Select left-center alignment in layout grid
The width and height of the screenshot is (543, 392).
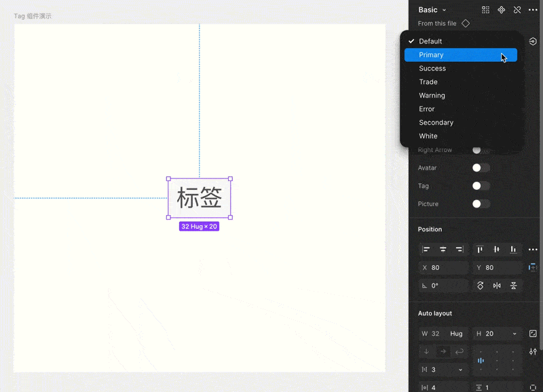481,361
